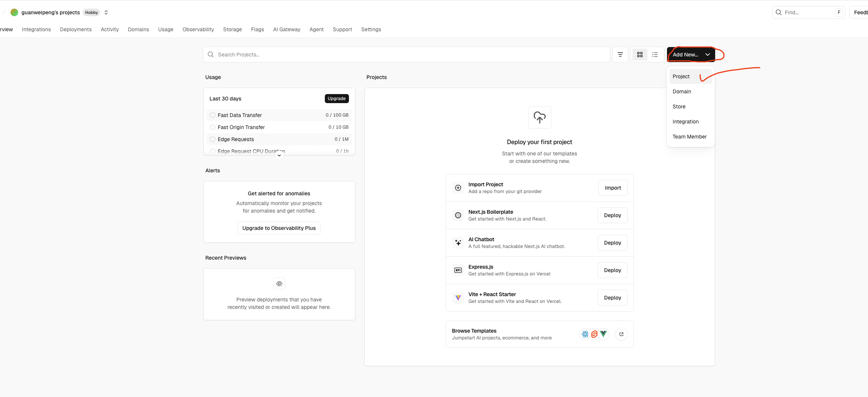Image resolution: width=868 pixels, height=397 pixels.
Task: Click the cloud upload deploy icon
Action: tap(539, 117)
